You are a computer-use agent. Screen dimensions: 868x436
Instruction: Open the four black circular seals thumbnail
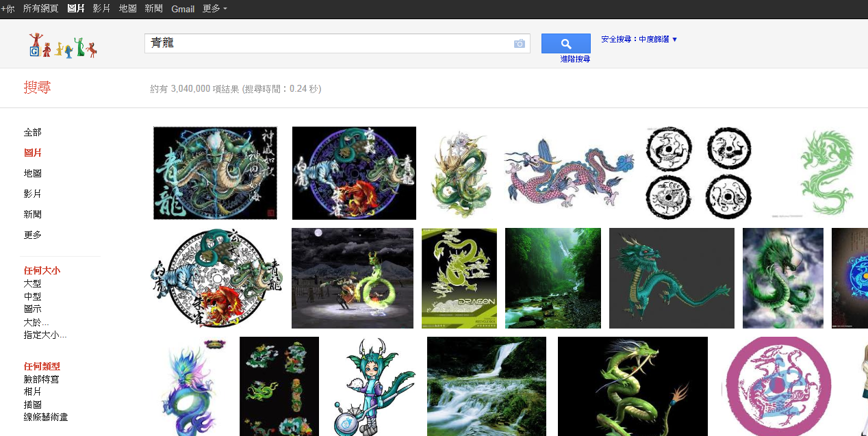tap(698, 173)
